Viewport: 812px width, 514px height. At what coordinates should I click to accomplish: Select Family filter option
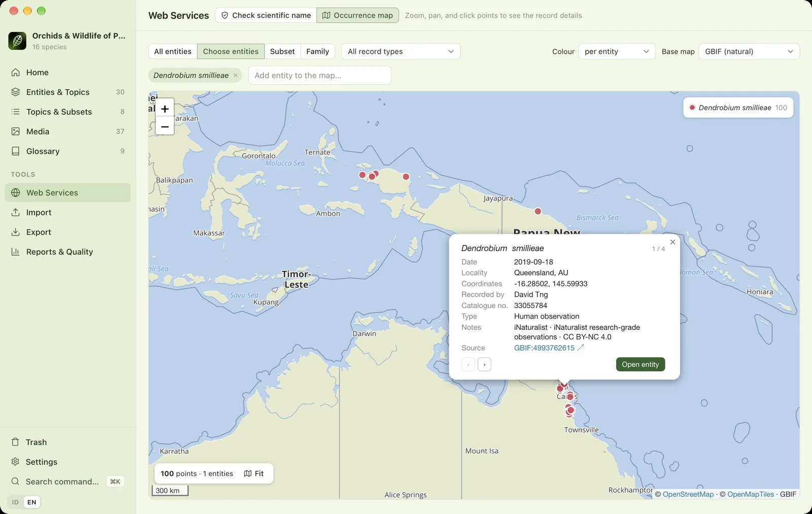[318, 52]
